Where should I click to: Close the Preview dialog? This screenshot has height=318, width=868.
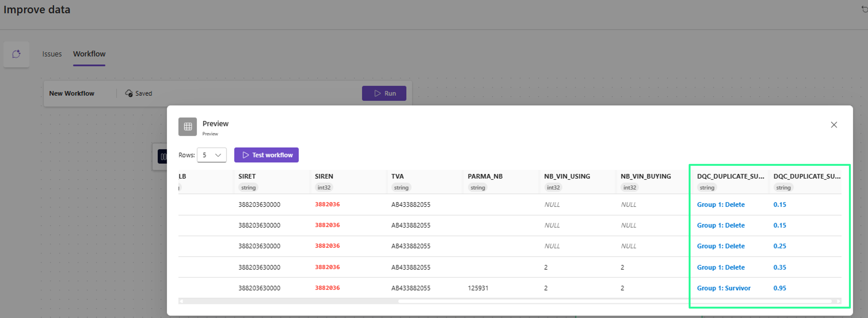(834, 125)
